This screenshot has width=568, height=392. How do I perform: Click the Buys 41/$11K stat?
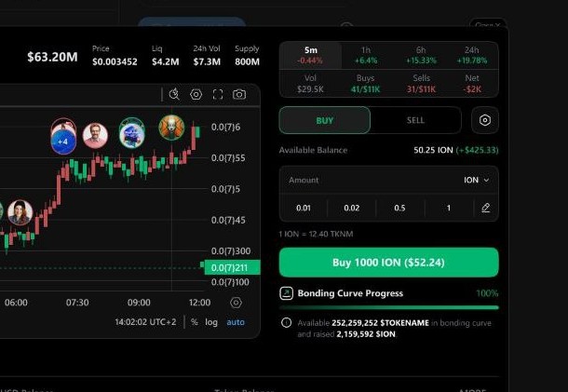tap(366, 84)
